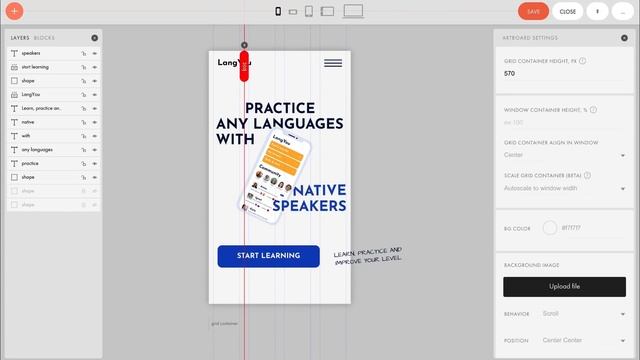Viewport: 640px width, 360px height.
Task: Open the BG Color swatch picker
Action: (x=549, y=228)
